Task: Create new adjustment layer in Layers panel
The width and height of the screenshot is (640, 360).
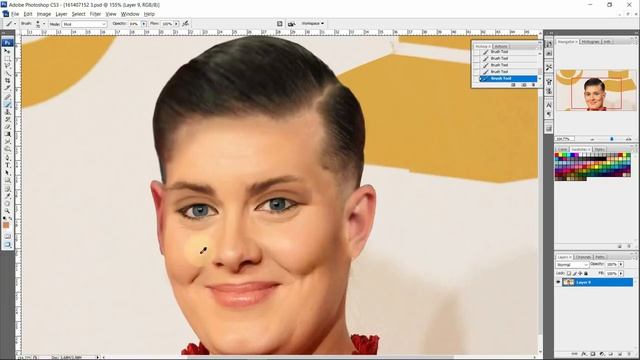Action: 602,353
